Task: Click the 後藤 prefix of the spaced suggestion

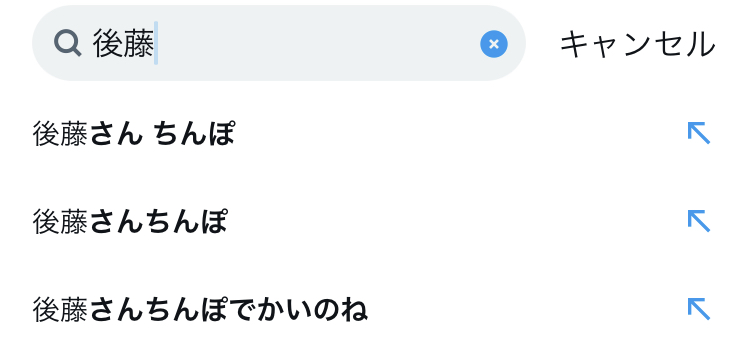Action: coord(60,134)
